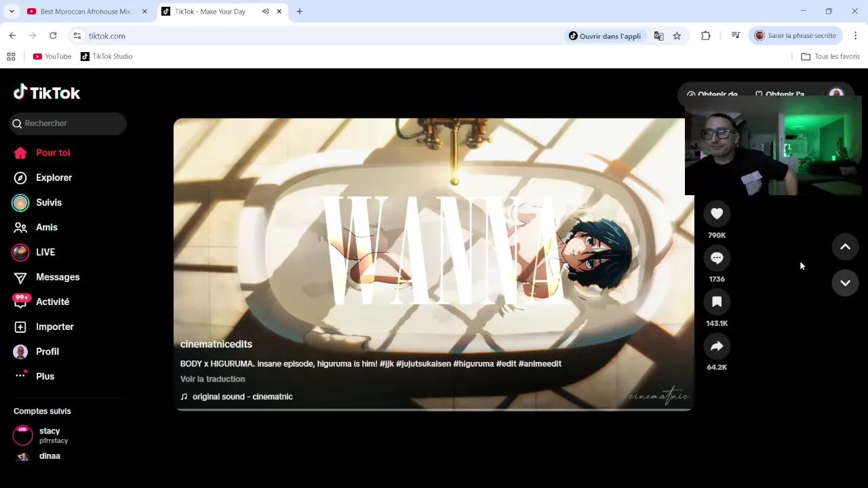This screenshot has width=868, height=488.
Task: Select the TikTok - Make Your Day tab
Action: click(210, 12)
